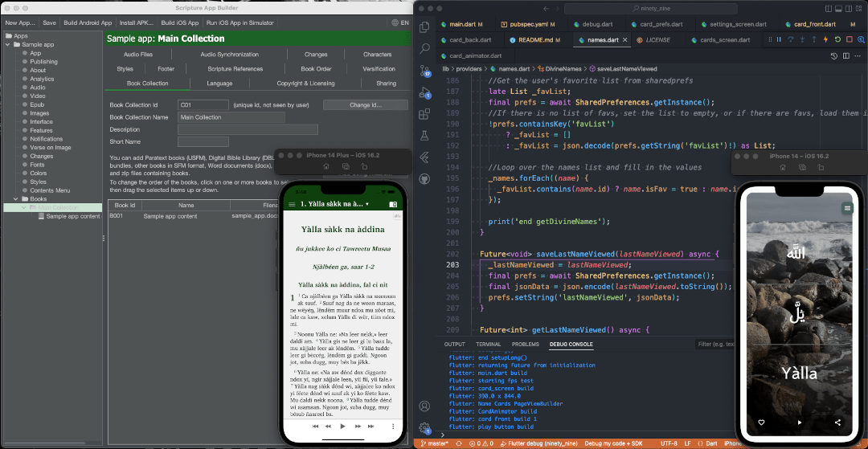
Task: Open green menu button on iPhone 14 card
Action: click(846, 208)
